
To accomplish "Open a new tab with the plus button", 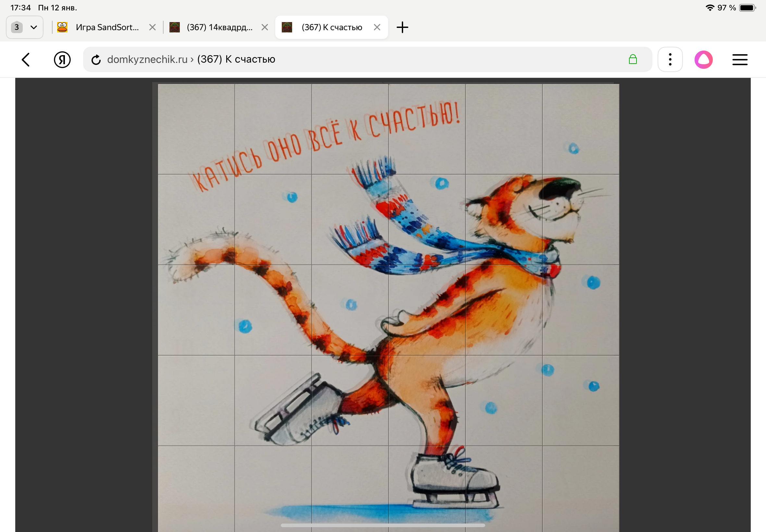I will coord(402,27).
